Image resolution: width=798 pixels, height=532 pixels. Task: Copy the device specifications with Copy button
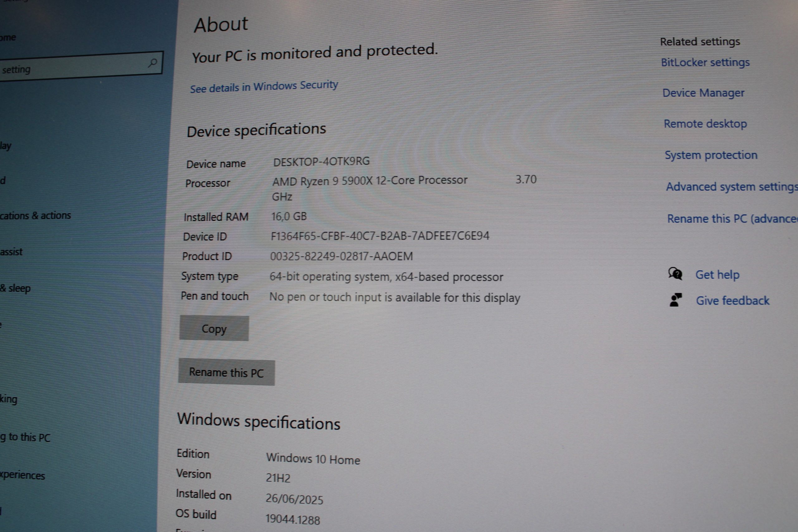pyautogui.click(x=214, y=328)
